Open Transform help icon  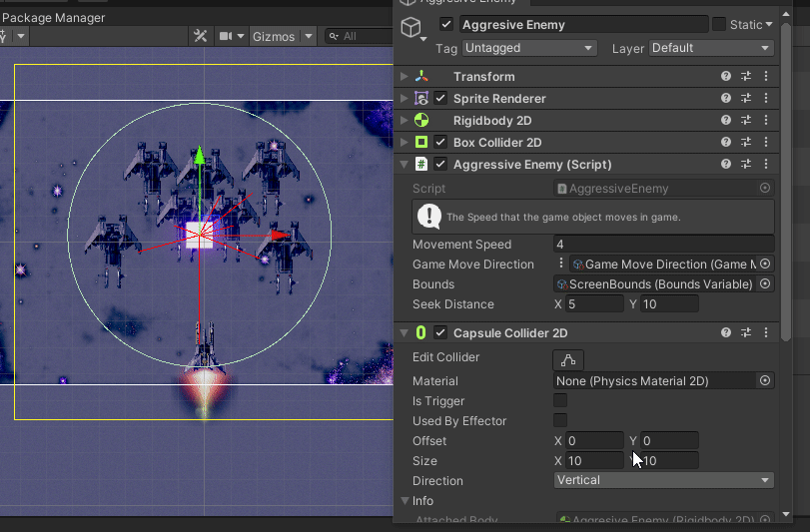pyautogui.click(x=726, y=77)
